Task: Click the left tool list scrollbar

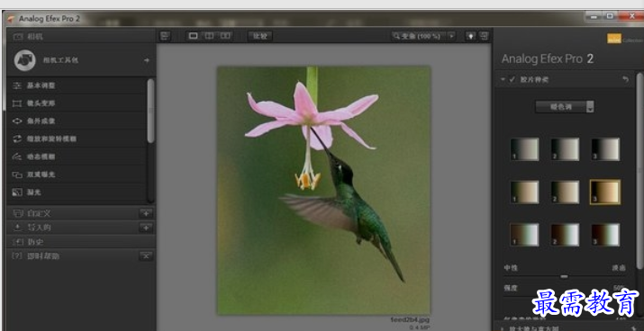Action: click(151, 111)
